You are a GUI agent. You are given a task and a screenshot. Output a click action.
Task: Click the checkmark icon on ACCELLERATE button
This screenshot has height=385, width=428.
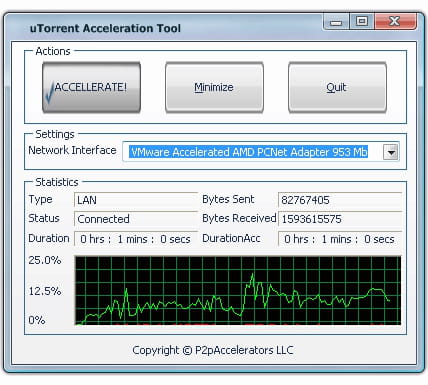pos(50,93)
